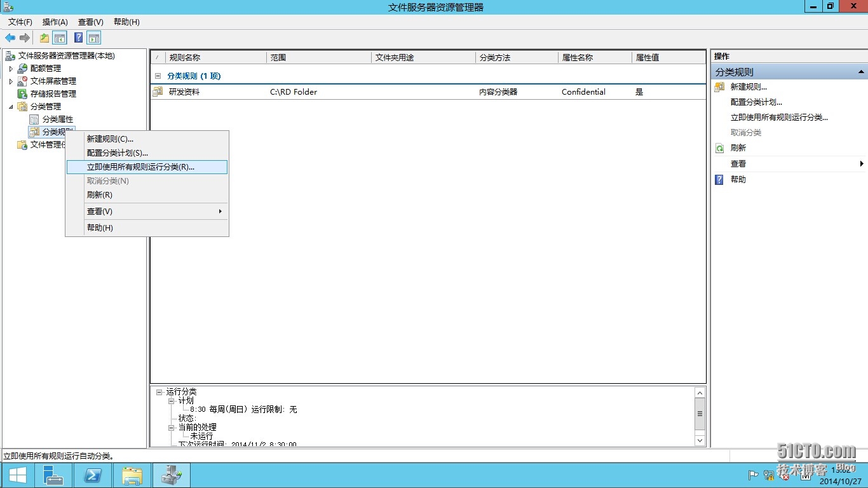Sort by 属性值 column header
Viewport: 868px width, 488px height.
coord(668,57)
